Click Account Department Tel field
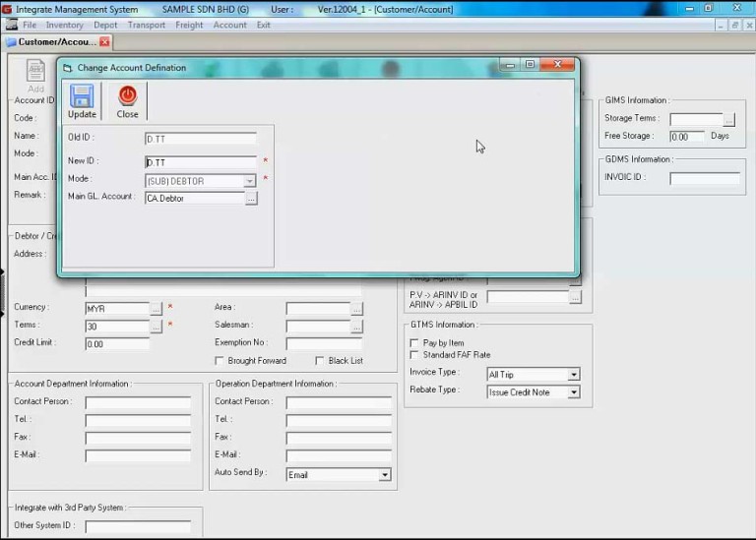This screenshot has width=756, height=540. click(x=138, y=421)
